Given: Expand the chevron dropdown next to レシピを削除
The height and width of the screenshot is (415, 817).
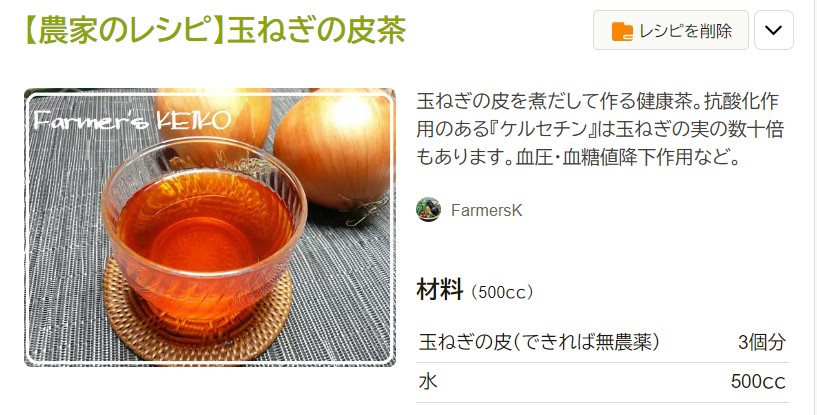Looking at the screenshot, I should coord(774,30).
